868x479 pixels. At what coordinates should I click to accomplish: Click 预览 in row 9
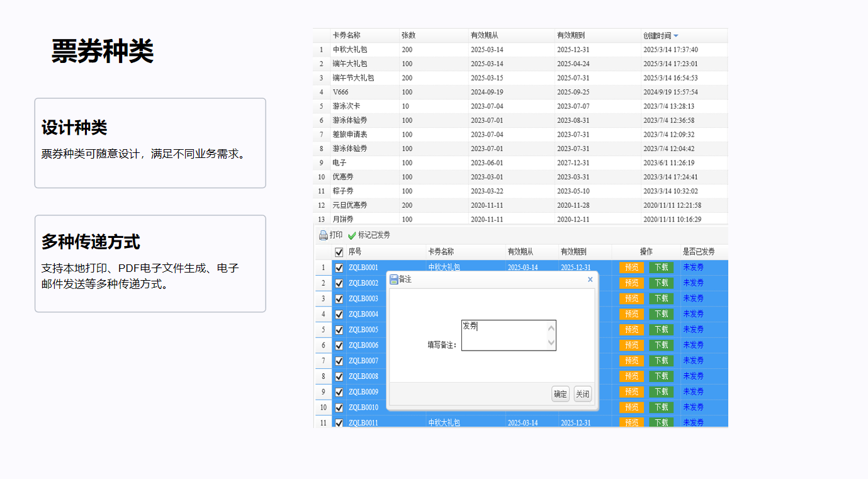coord(632,392)
